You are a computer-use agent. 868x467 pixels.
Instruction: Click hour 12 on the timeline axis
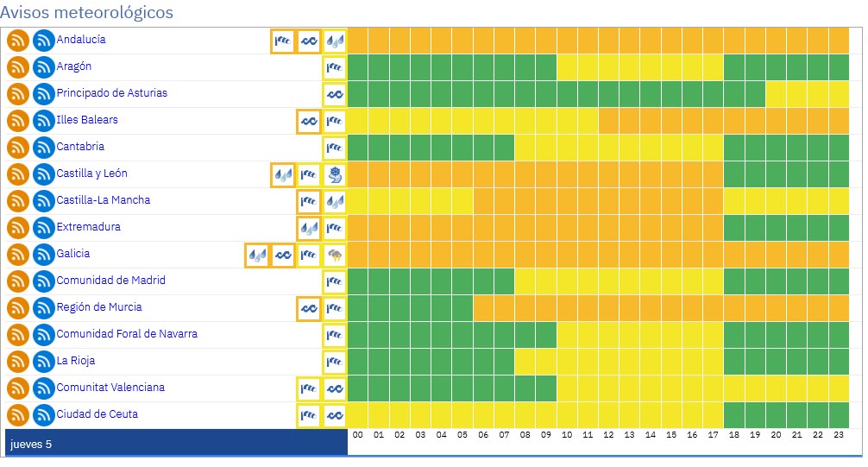coord(608,436)
